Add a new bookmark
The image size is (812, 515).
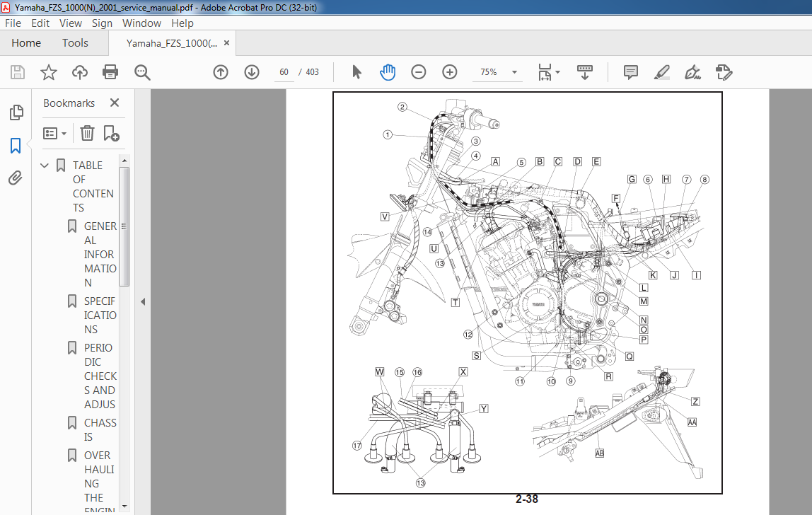111,134
